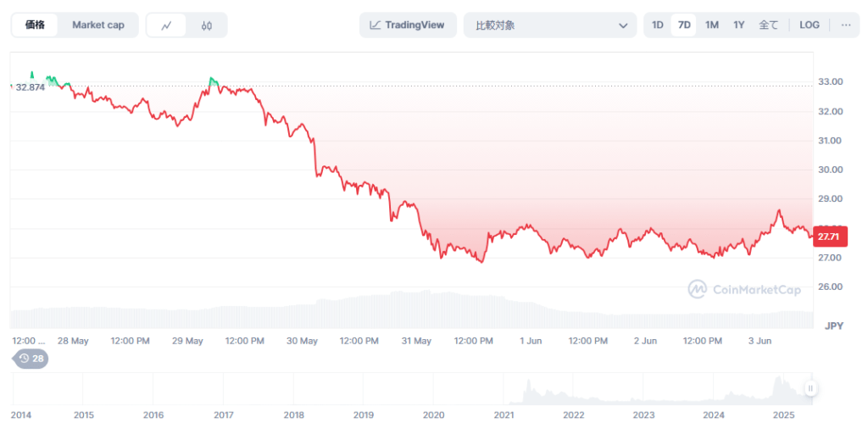The image size is (868, 440).
Task: Click the history events badge showing 28
Action: tap(31, 359)
